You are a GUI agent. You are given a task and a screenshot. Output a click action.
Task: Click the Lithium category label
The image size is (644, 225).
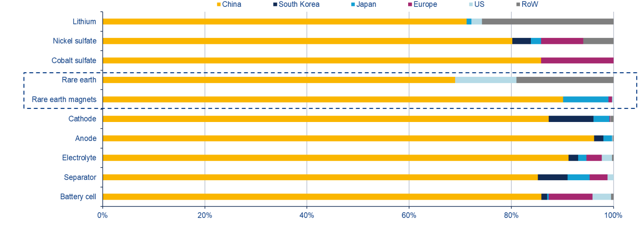click(x=84, y=22)
